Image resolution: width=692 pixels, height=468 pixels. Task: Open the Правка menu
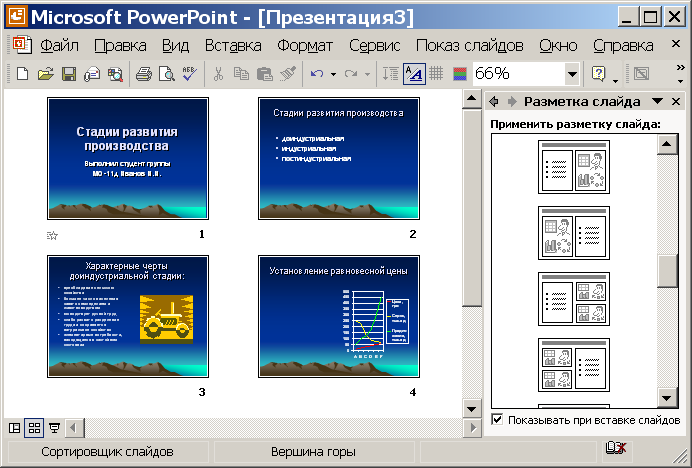[x=120, y=45]
